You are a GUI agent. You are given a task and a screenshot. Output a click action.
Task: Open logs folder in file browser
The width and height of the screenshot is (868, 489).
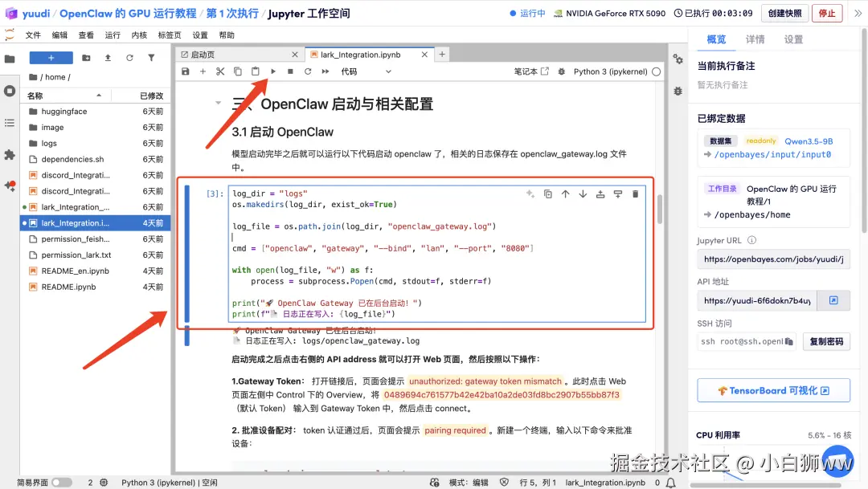point(96,143)
